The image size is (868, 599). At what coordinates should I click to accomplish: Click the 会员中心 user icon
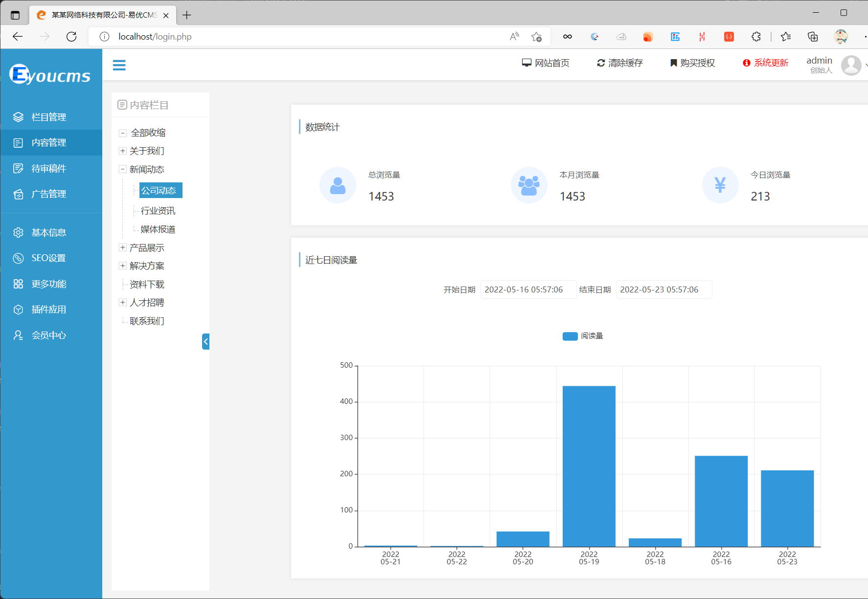18,335
